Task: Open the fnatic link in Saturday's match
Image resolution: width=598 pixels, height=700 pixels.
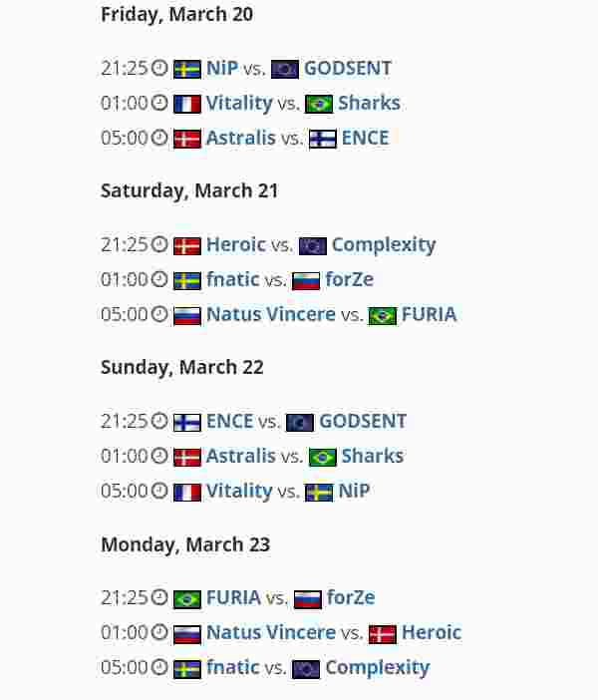Action: click(x=232, y=279)
